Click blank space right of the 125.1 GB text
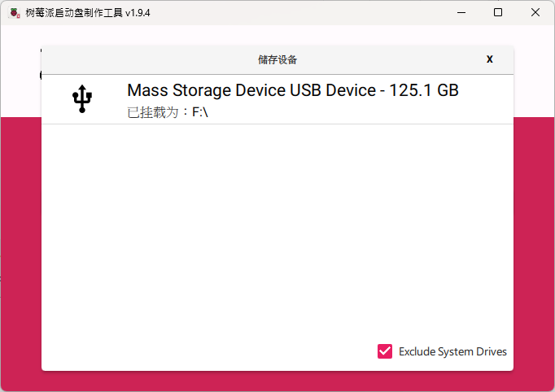The height and width of the screenshot is (392, 555). click(487, 91)
